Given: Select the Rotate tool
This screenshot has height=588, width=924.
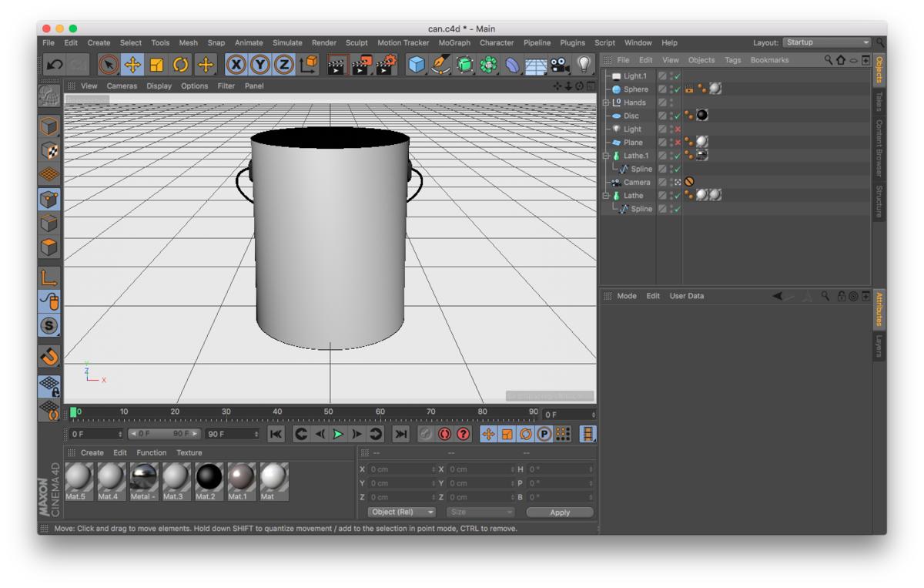Looking at the screenshot, I should [181, 66].
